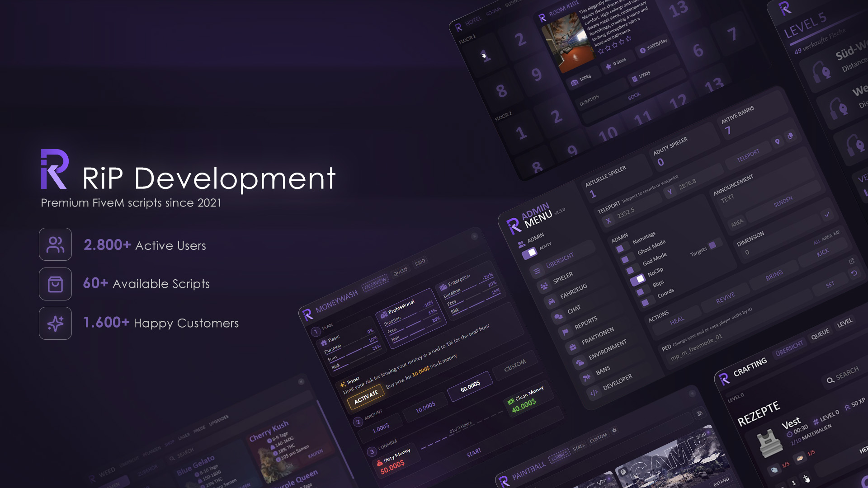Open the Raid tab in Moneywash

[420, 263]
